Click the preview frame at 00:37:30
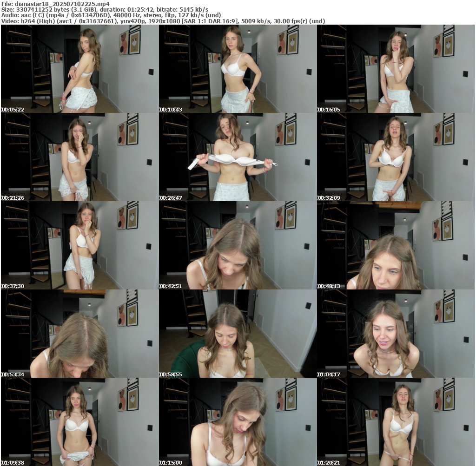Image resolution: width=476 pixels, height=466 pixels. [x=79, y=245]
